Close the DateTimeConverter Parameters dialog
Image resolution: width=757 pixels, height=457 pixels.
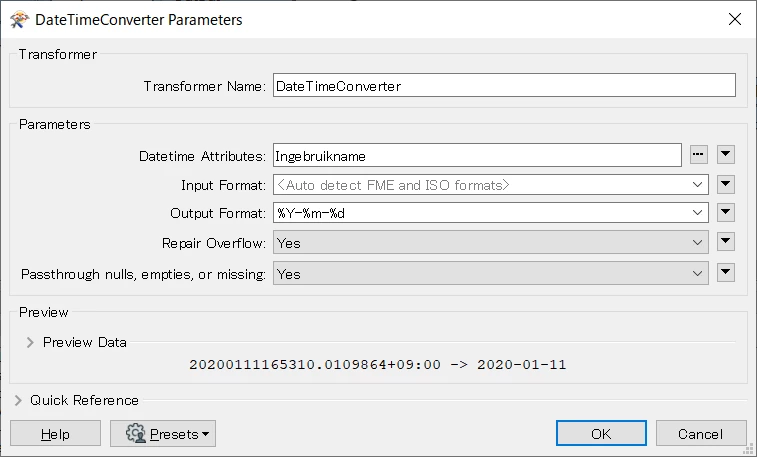point(735,19)
